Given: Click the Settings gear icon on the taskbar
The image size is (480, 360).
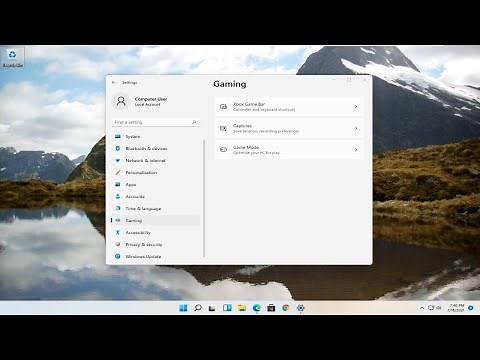Looking at the screenshot, I should (301, 308).
